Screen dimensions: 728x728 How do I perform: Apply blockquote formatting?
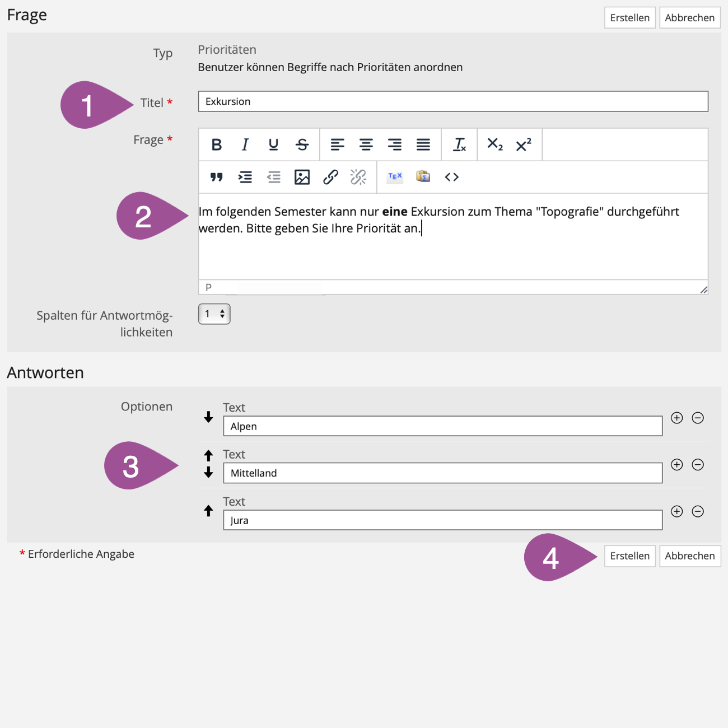point(217,178)
